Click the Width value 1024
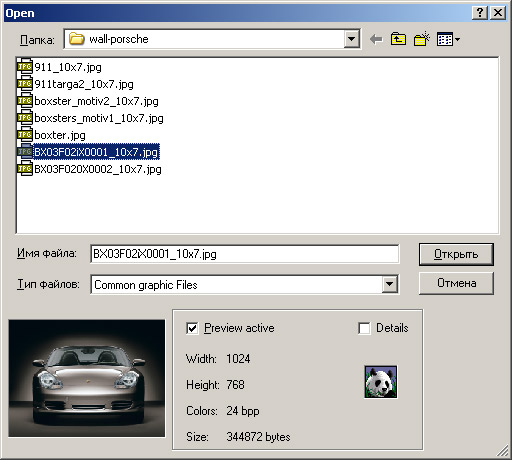The width and height of the screenshot is (512, 460). pos(238,359)
